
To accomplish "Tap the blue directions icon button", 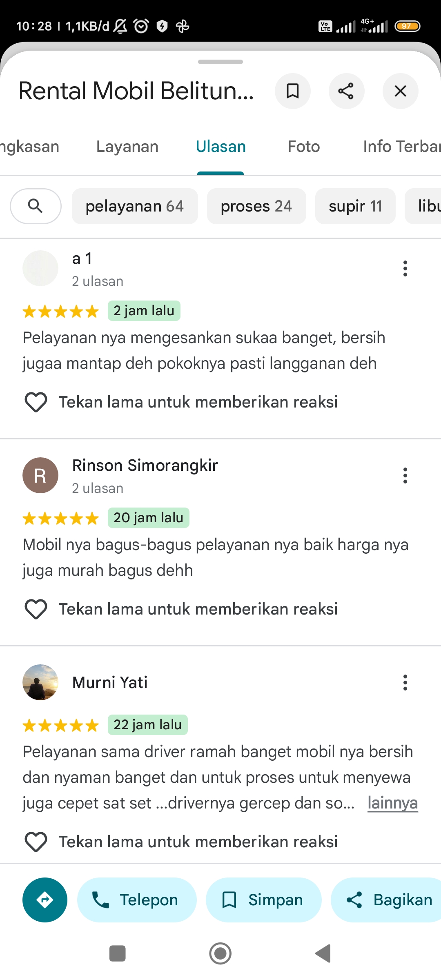I will [x=45, y=900].
